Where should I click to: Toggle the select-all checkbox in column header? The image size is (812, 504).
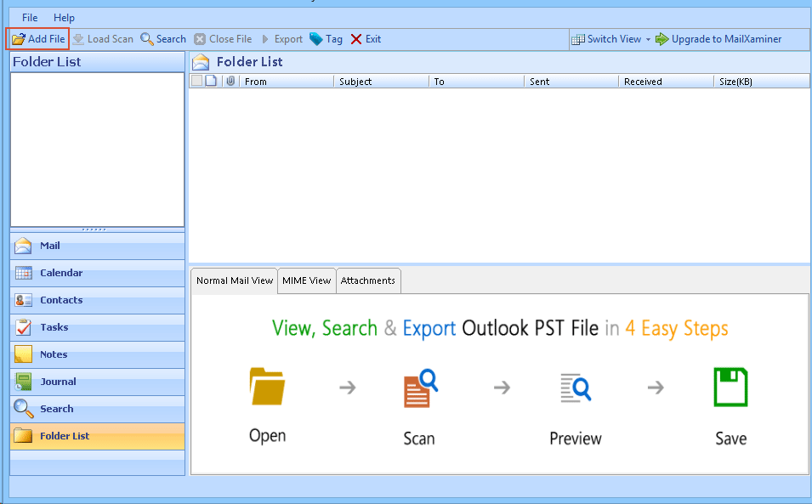pos(196,81)
